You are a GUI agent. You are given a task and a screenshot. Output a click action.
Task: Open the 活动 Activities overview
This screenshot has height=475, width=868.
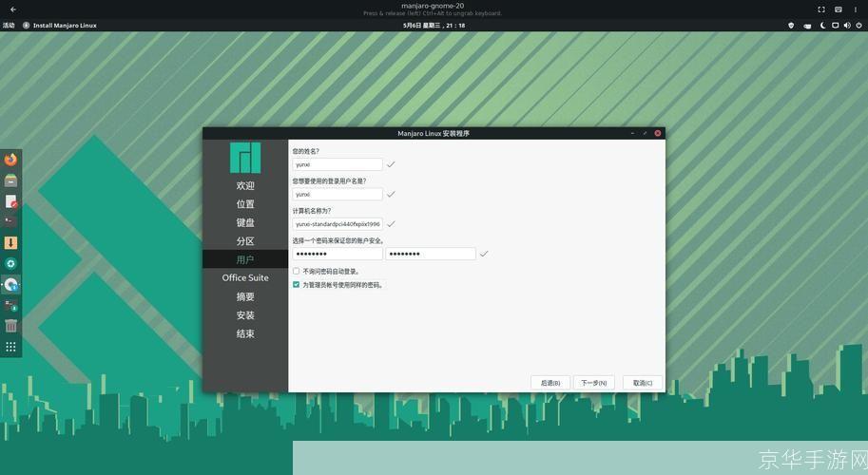(x=9, y=26)
